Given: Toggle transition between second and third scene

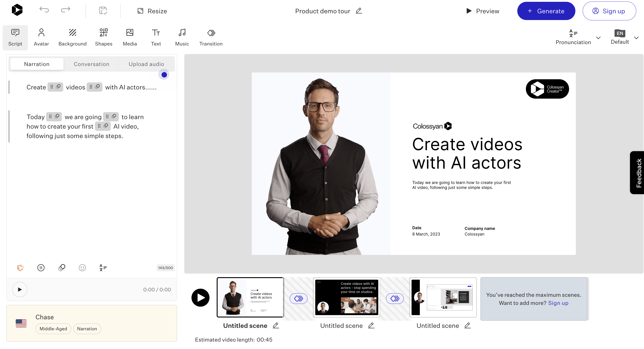Looking at the screenshot, I should (394, 299).
